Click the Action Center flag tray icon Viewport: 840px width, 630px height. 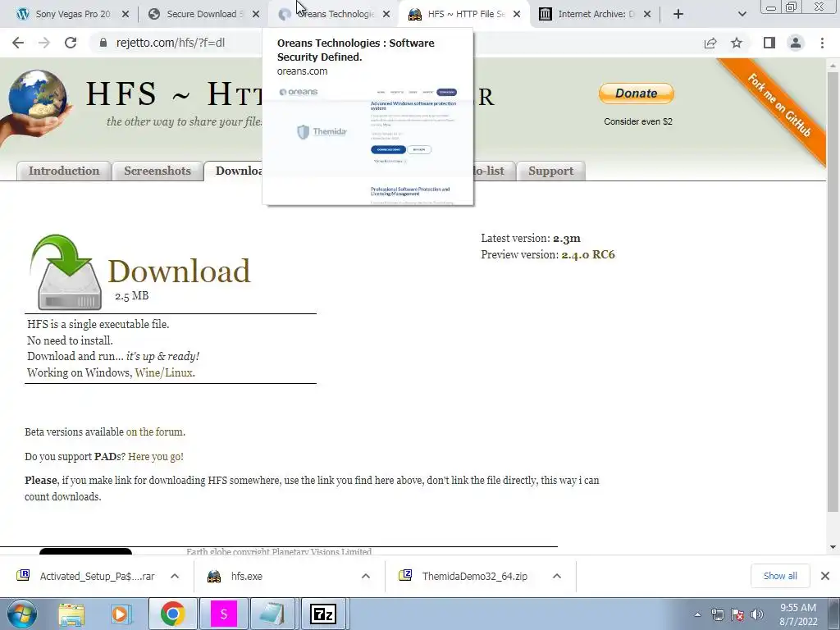[x=737, y=614]
